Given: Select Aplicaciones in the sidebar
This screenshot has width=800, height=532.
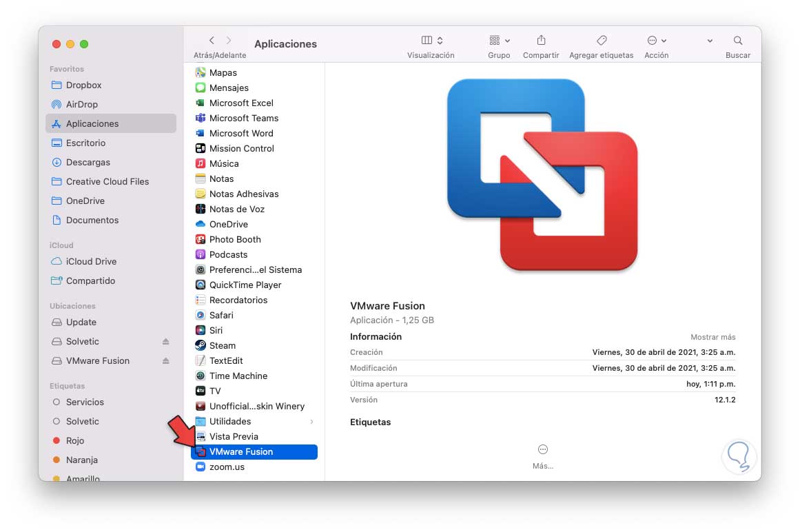Looking at the screenshot, I should coord(111,123).
